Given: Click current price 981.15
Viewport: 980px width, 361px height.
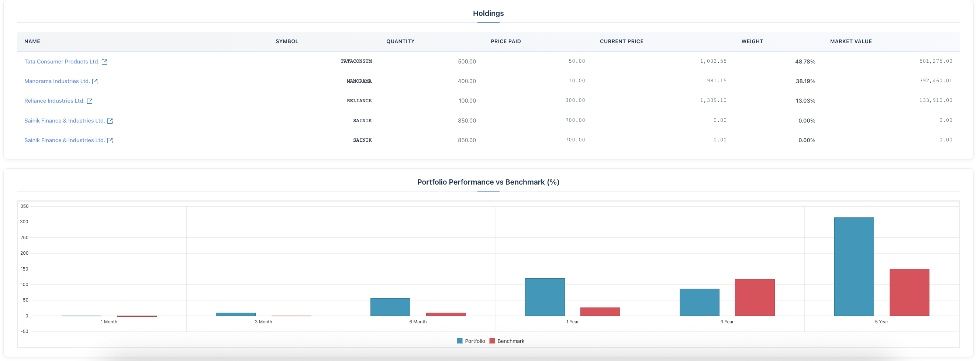Looking at the screenshot, I should (717, 80).
